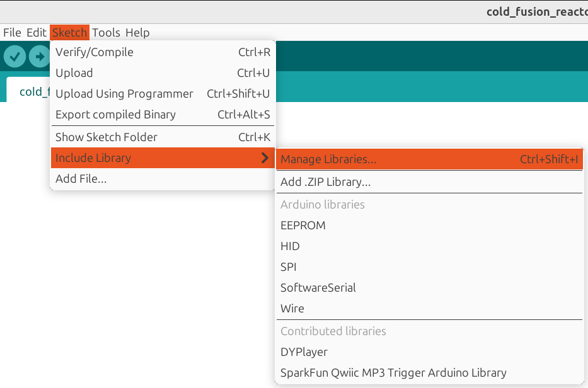Click the Upload arrow icon
Viewport: 588px width, 388px height.
(x=38, y=56)
